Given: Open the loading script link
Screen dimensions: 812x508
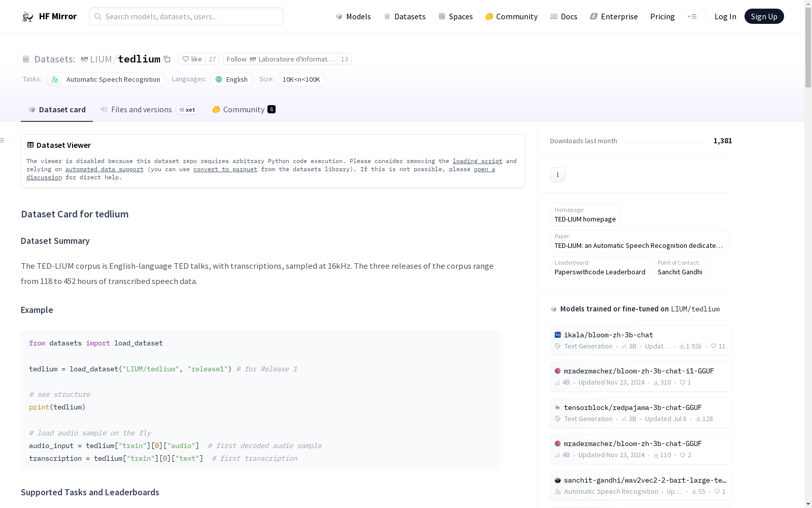Looking at the screenshot, I should tap(478, 161).
